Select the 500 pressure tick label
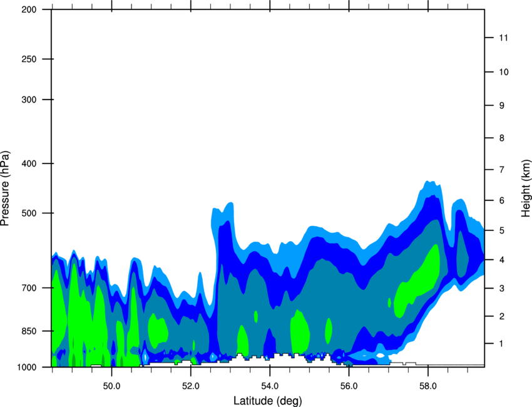The image size is (532, 407). (29, 213)
